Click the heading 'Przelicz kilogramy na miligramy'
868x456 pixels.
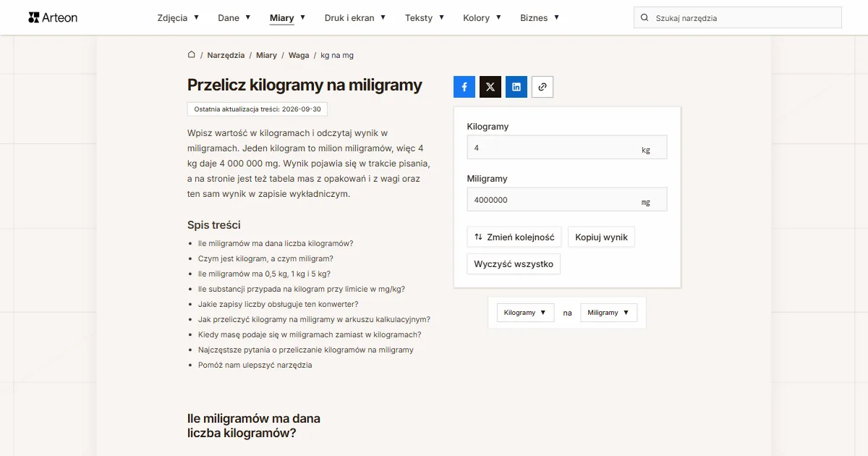[x=305, y=85]
